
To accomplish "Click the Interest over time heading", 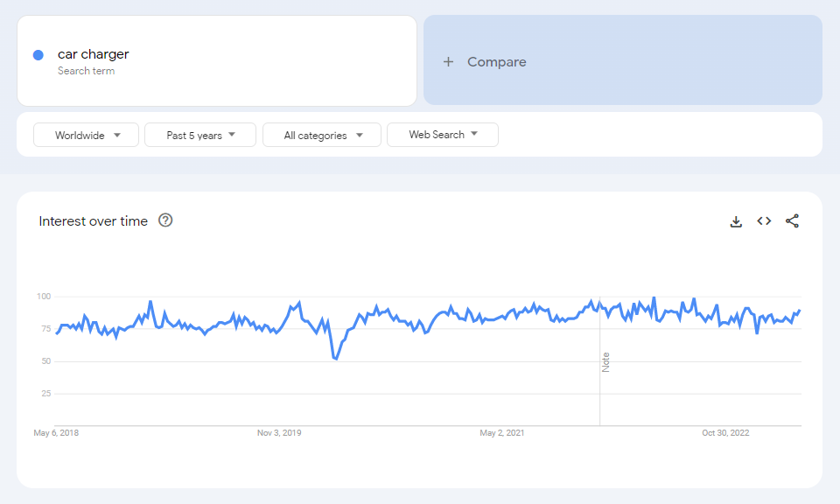I will 94,221.
